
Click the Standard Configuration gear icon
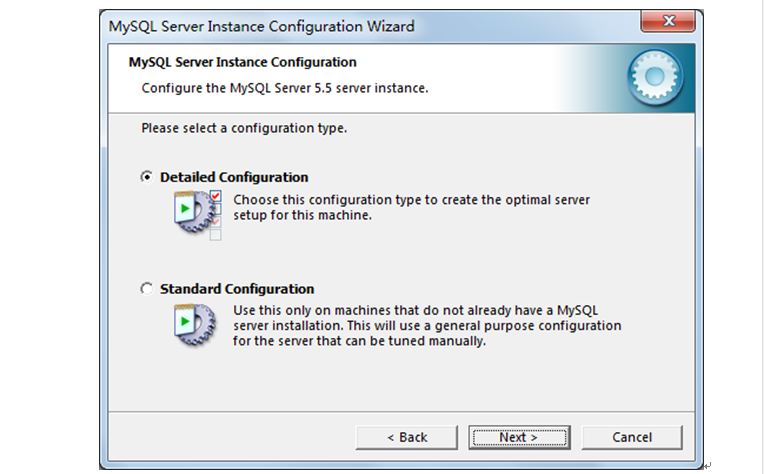195,325
